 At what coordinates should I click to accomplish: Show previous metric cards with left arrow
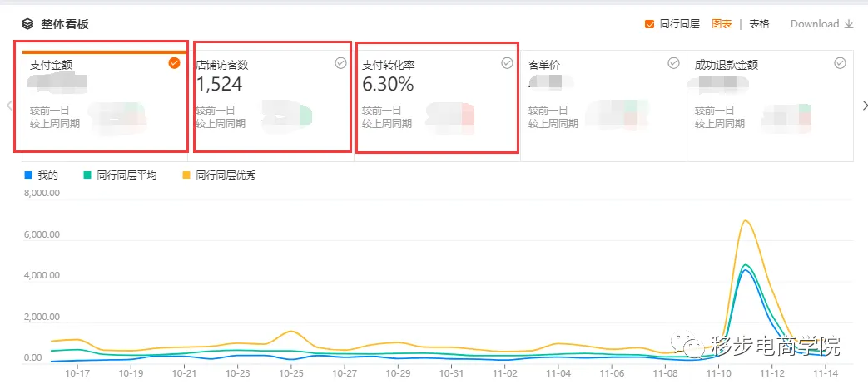(9, 105)
